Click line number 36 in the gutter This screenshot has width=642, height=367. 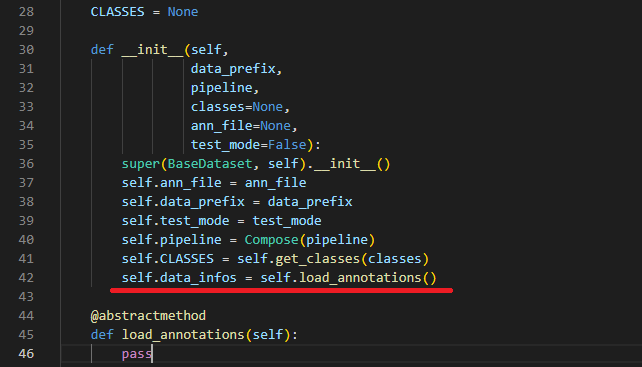tap(26, 164)
